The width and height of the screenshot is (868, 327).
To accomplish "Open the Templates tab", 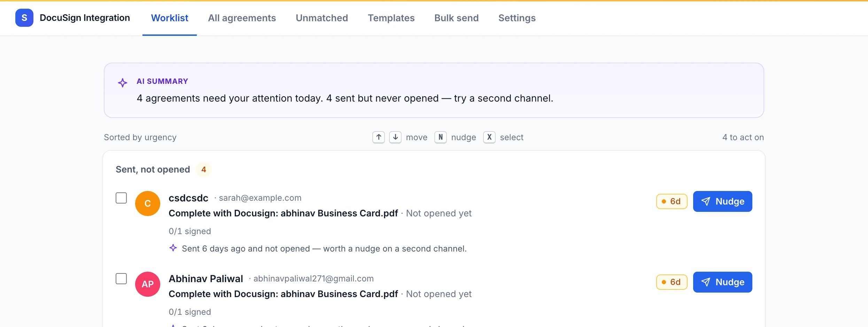I will 391,18.
